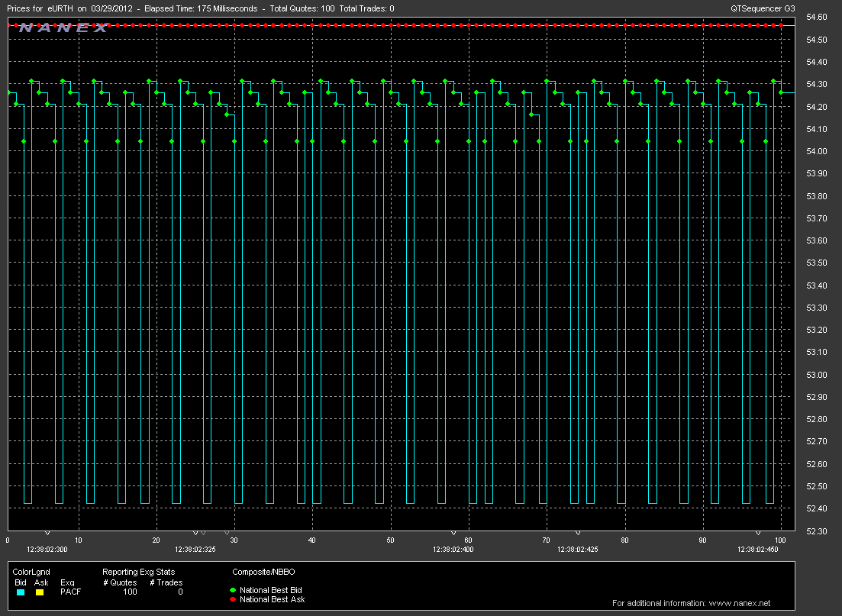The image size is (842, 616).
Task: Click the 'Ask' legend column label
Action: pos(41,582)
